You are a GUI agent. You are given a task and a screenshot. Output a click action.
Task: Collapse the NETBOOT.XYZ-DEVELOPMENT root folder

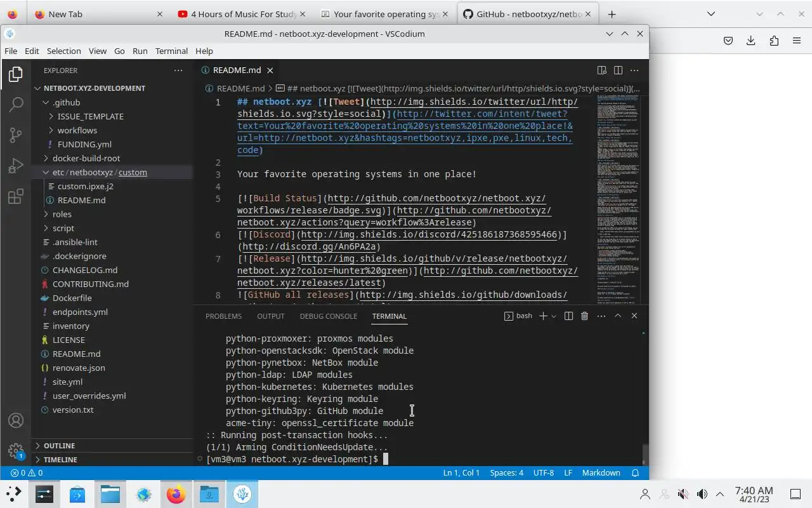click(x=112, y=88)
